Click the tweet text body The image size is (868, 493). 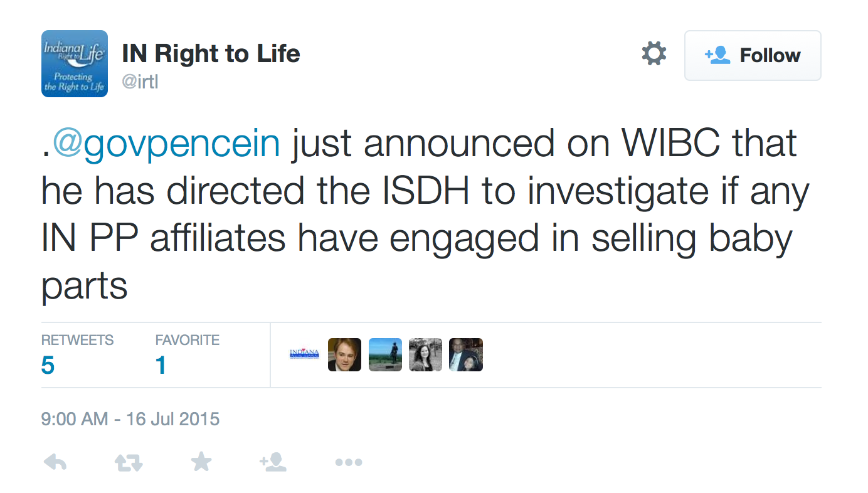click(x=425, y=215)
